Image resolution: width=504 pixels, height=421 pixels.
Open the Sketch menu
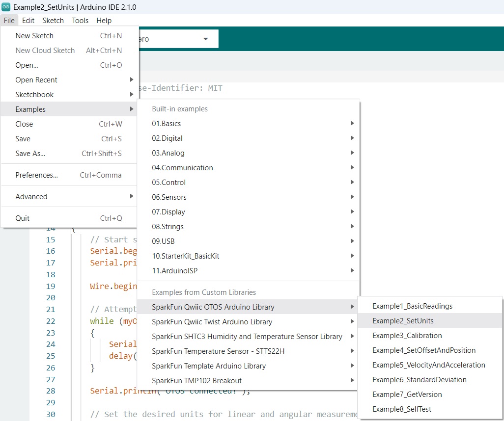53,21
